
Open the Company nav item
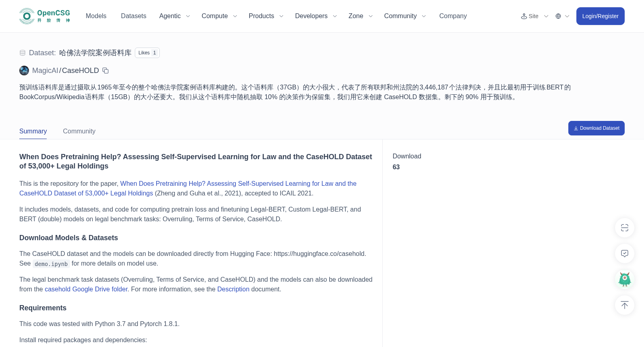[453, 16]
